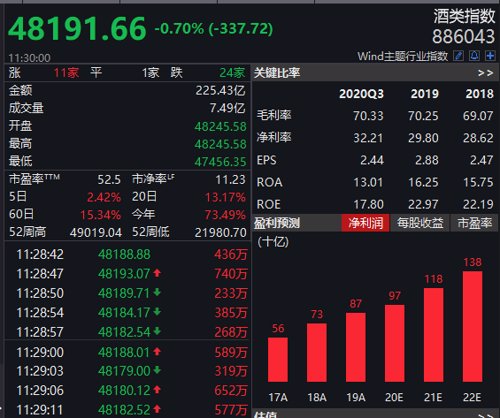Select the 11:28:47 trade tick row
Viewport: 500px width, 418px height.
tap(131, 274)
